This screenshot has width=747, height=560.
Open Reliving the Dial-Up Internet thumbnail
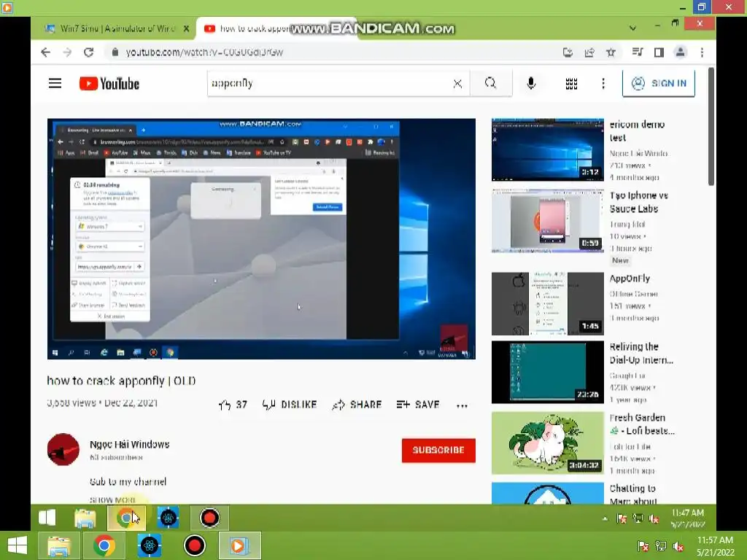click(547, 372)
